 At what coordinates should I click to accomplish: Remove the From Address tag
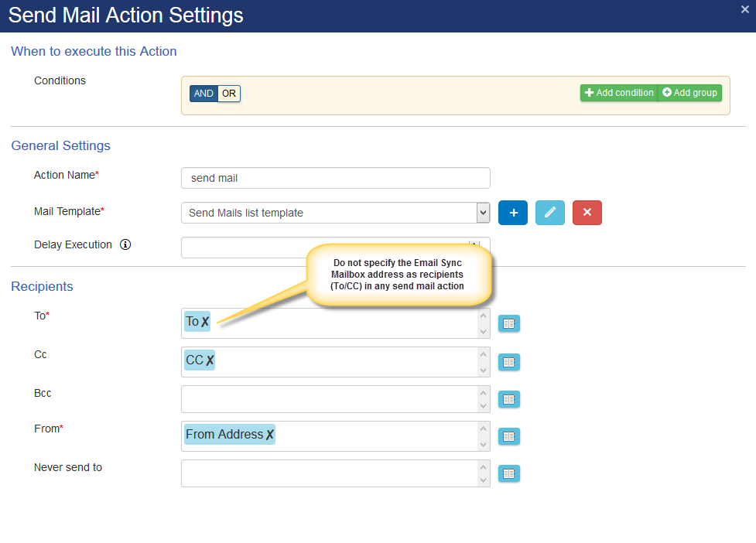269,435
